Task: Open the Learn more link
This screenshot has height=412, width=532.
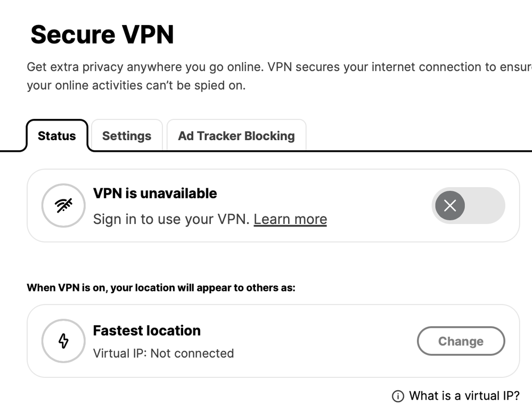Action: (x=290, y=219)
